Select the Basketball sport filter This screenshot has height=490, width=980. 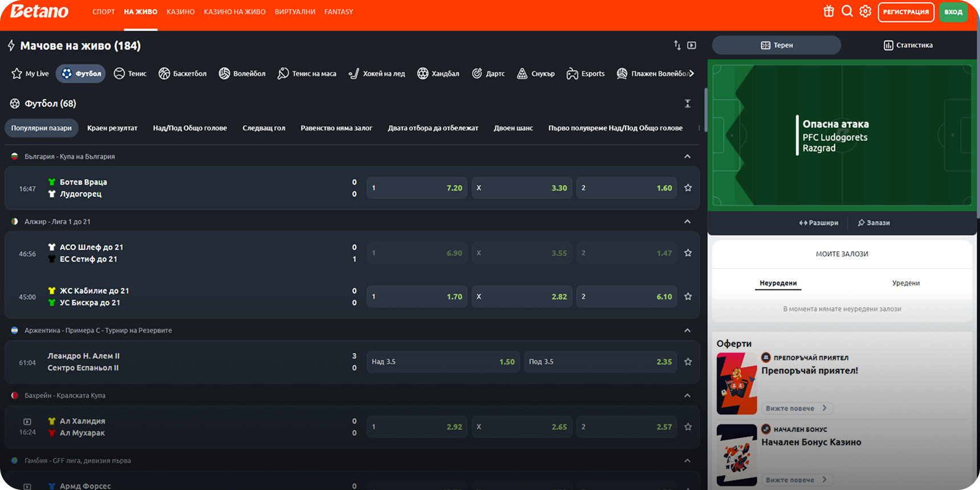coord(182,73)
